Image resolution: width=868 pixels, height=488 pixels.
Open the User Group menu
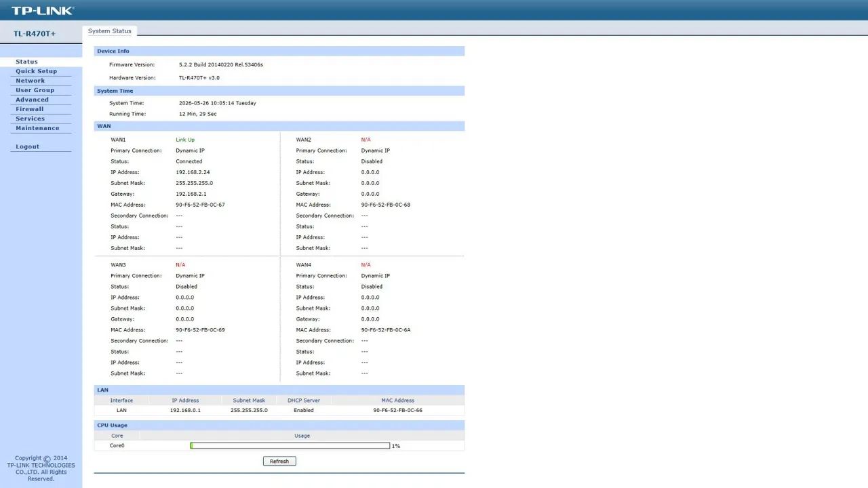point(35,90)
